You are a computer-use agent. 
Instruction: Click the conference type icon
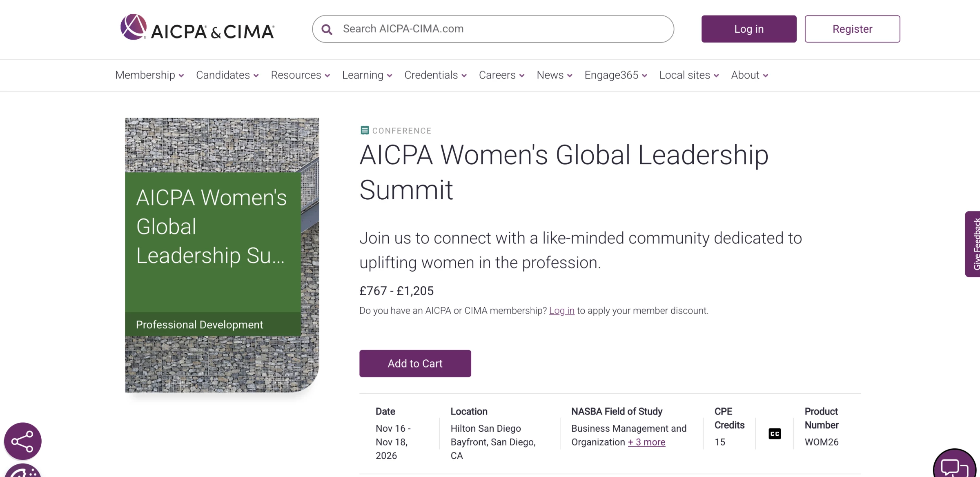(365, 130)
